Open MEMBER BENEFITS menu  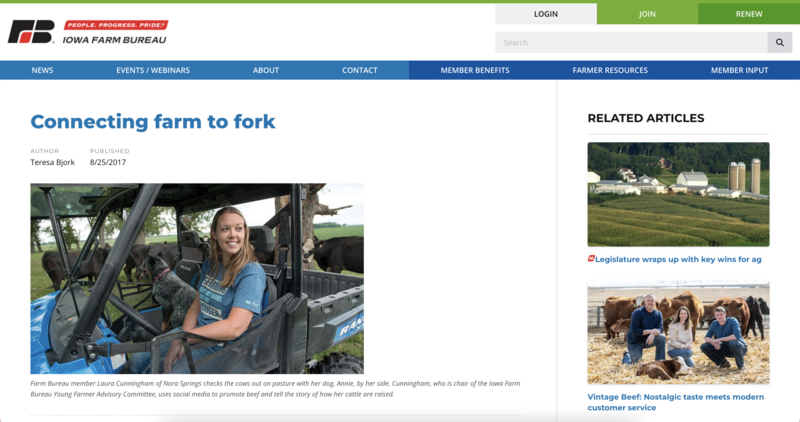pyautogui.click(x=475, y=70)
